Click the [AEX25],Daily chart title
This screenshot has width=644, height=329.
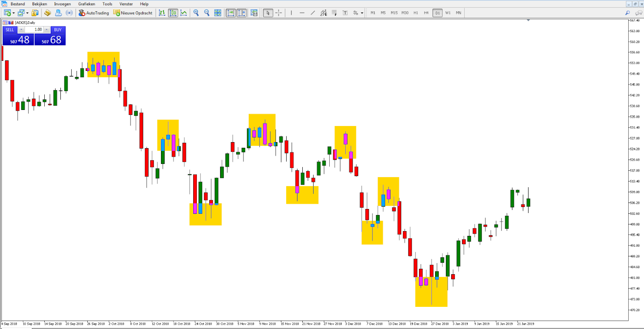click(25, 23)
